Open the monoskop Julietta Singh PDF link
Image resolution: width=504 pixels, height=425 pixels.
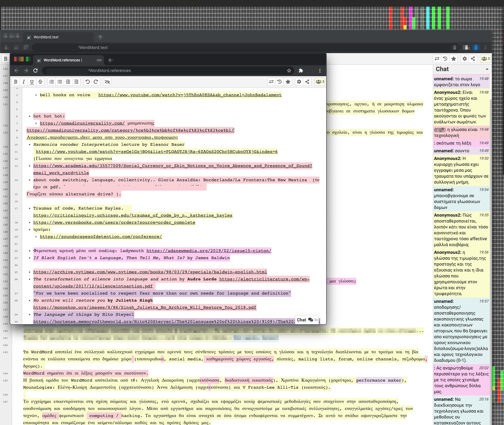pos(145,307)
